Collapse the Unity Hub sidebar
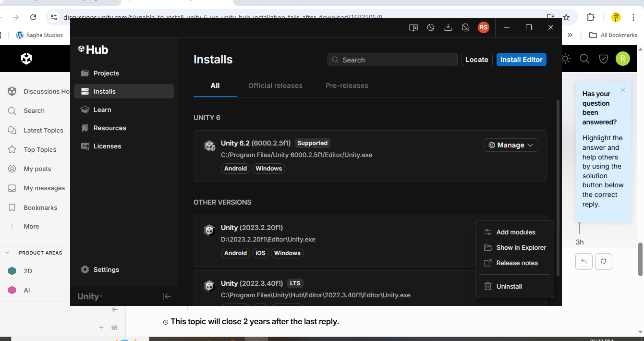Viewport: 644px width, 341px height. coord(167,296)
